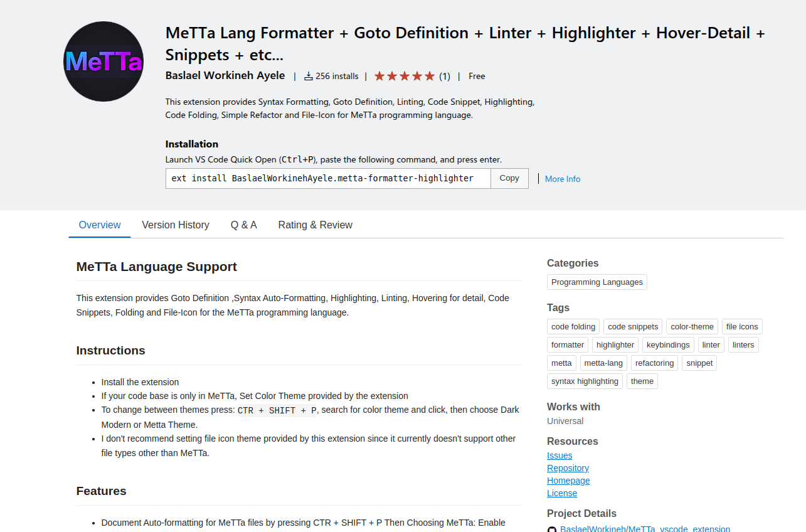Click the five-star rating icons

(405, 76)
